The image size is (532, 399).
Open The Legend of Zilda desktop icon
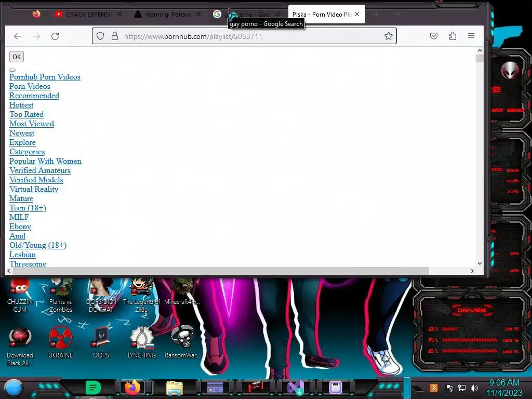click(141, 295)
